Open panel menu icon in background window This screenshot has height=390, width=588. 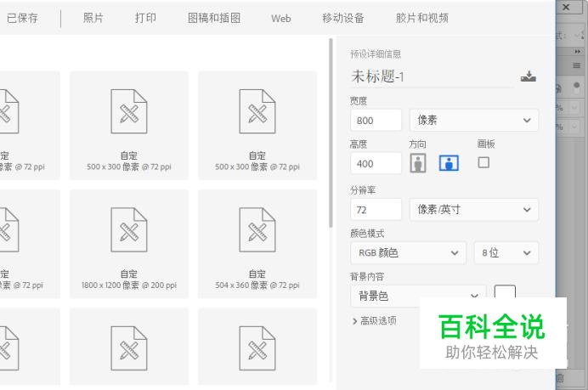click(x=577, y=65)
